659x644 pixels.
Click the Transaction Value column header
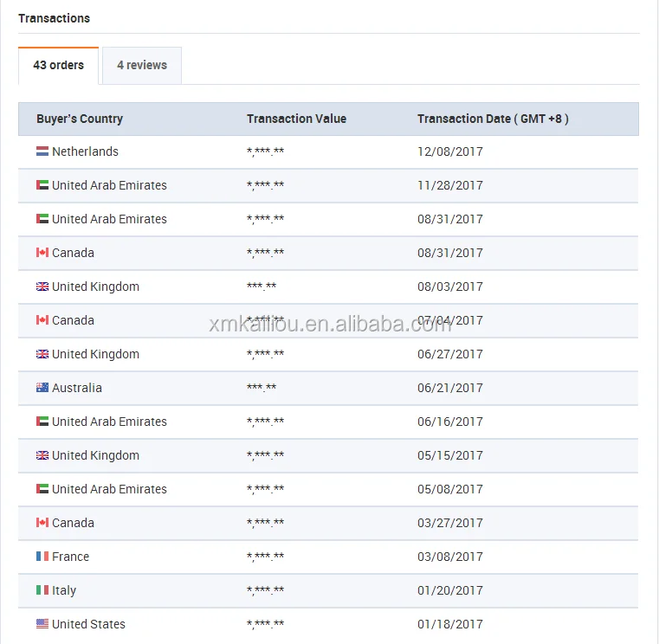(x=296, y=119)
